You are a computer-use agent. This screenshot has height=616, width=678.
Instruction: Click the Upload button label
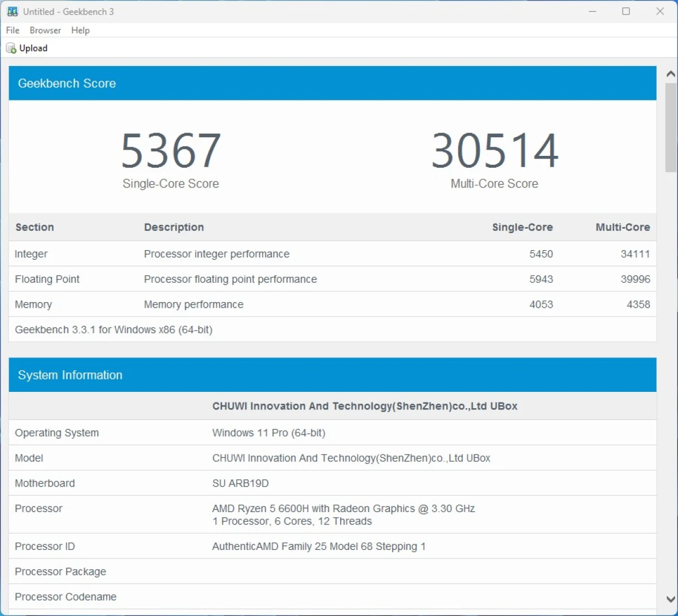click(x=33, y=49)
